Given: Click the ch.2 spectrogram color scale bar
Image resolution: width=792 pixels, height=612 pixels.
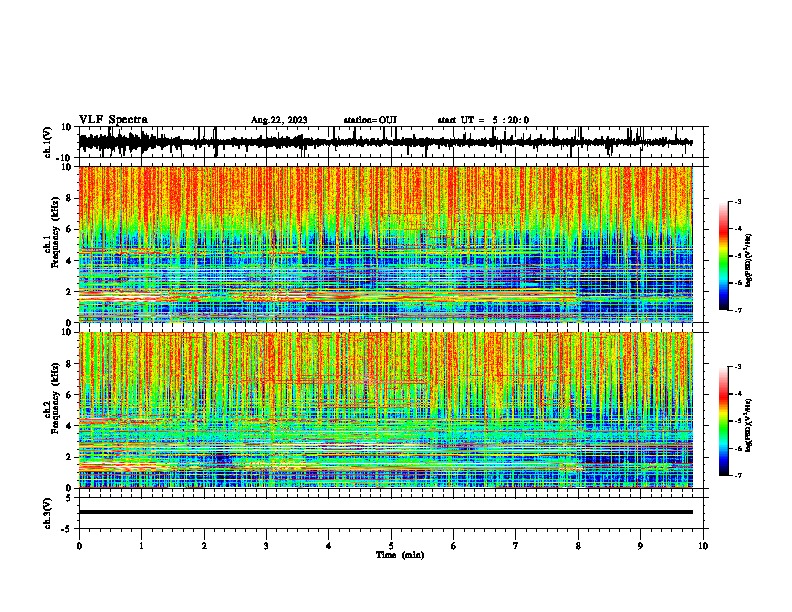Looking at the screenshot, I should pyautogui.click(x=724, y=421).
